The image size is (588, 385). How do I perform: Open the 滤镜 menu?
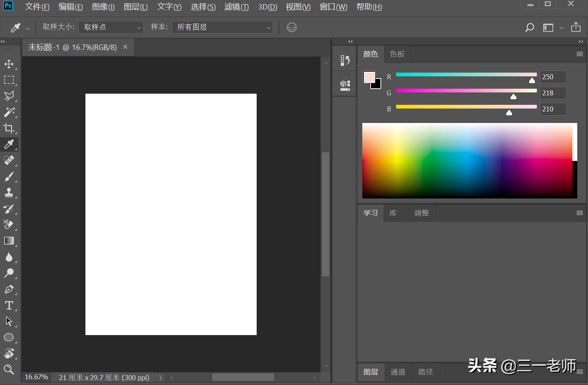tap(236, 7)
